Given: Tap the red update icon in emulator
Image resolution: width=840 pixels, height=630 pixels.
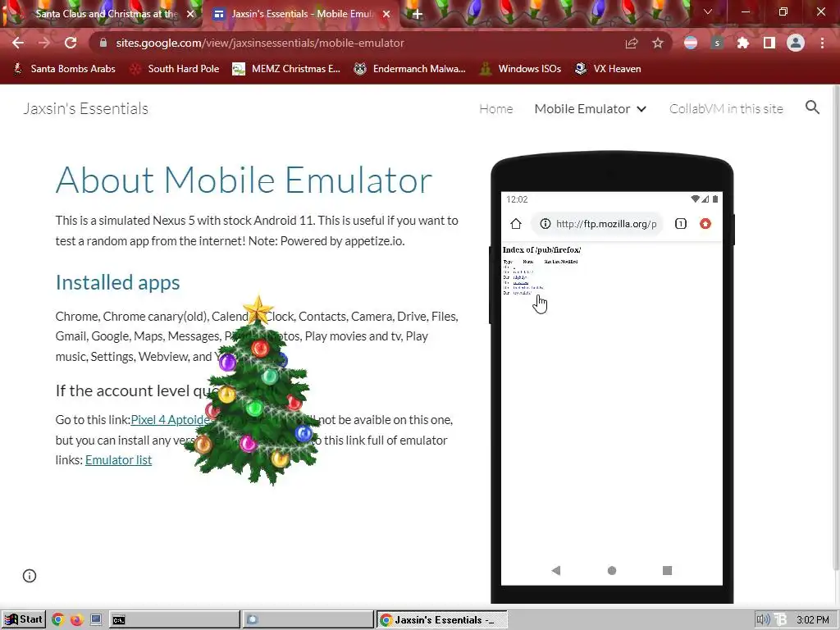Looking at the screenshot, I should [x=705, y=224].
